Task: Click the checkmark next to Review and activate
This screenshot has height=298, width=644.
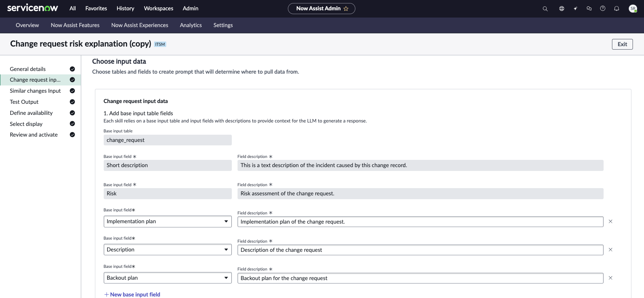Action: tap(72, 135)
